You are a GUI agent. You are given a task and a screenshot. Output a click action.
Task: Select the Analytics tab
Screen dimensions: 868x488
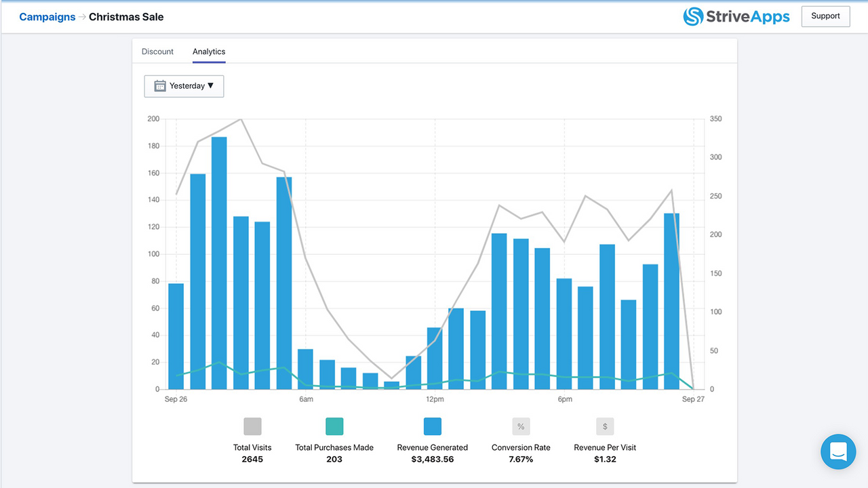(208, 52)
